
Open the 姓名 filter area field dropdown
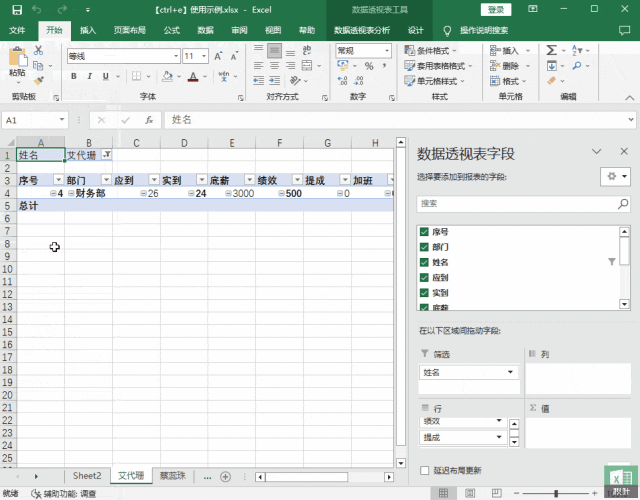pos(510,372)
